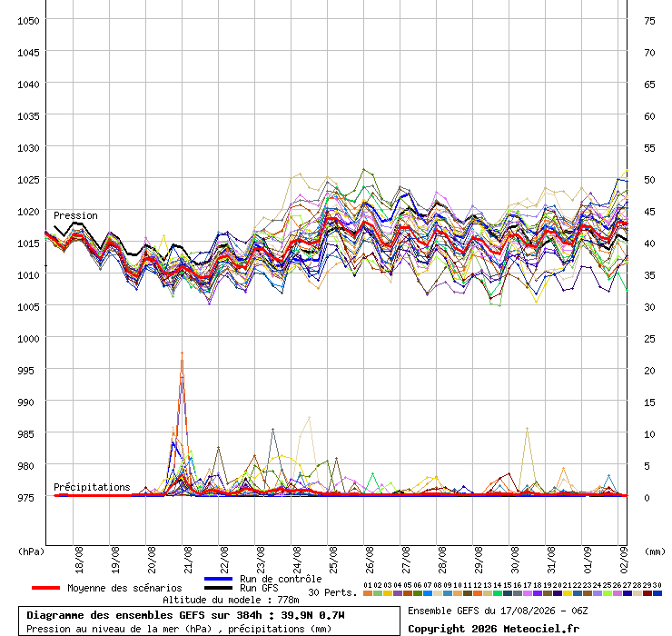The height and width of the screenshot is (636, 672).
Task: Click the 31/08 date axis label
Action: [x=552, y=560]
